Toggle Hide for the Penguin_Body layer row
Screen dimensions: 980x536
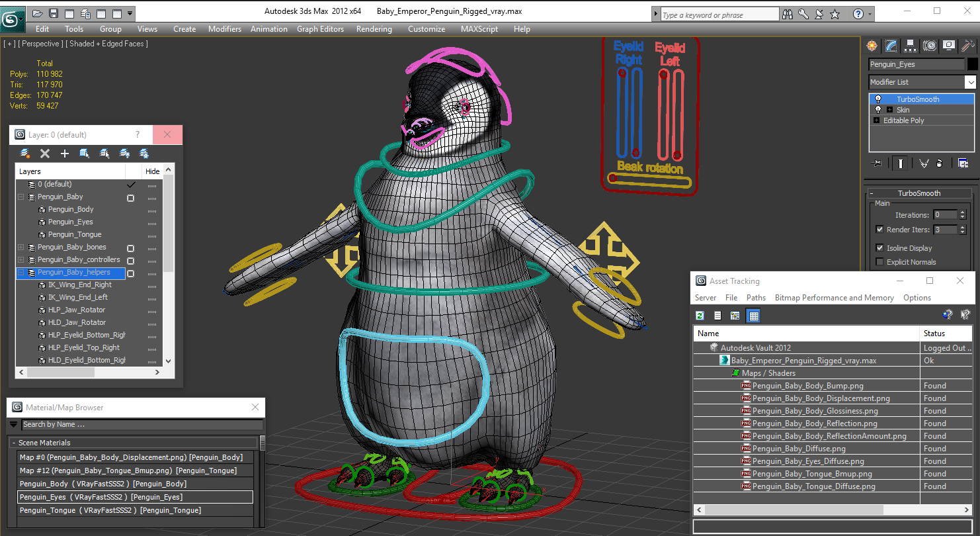pos(152,210)
